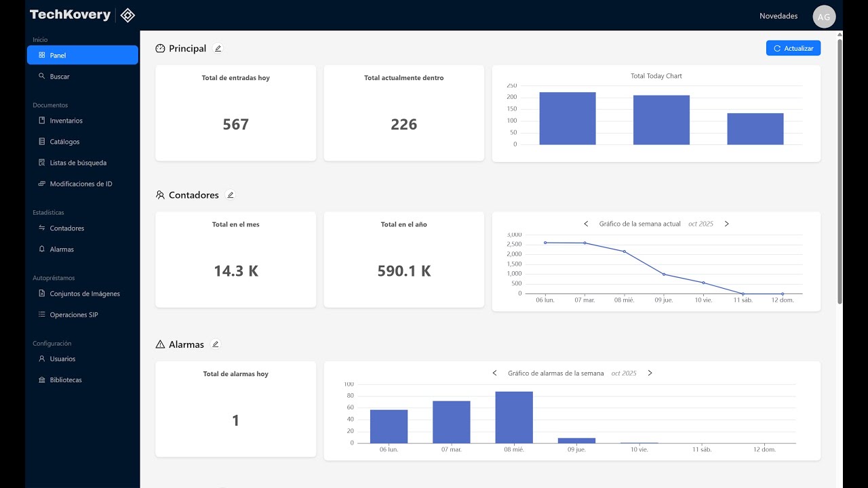The image size is (868, 488).
Task: Click the Panel grid icon in the sidebar
Action: click(x=42, y=55)
